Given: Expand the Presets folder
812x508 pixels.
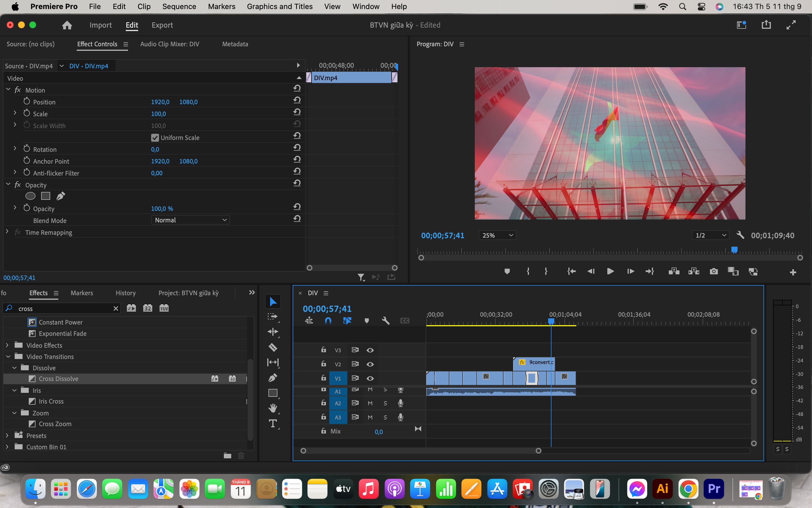Looking at the screenshot, I should click(7, 435).
